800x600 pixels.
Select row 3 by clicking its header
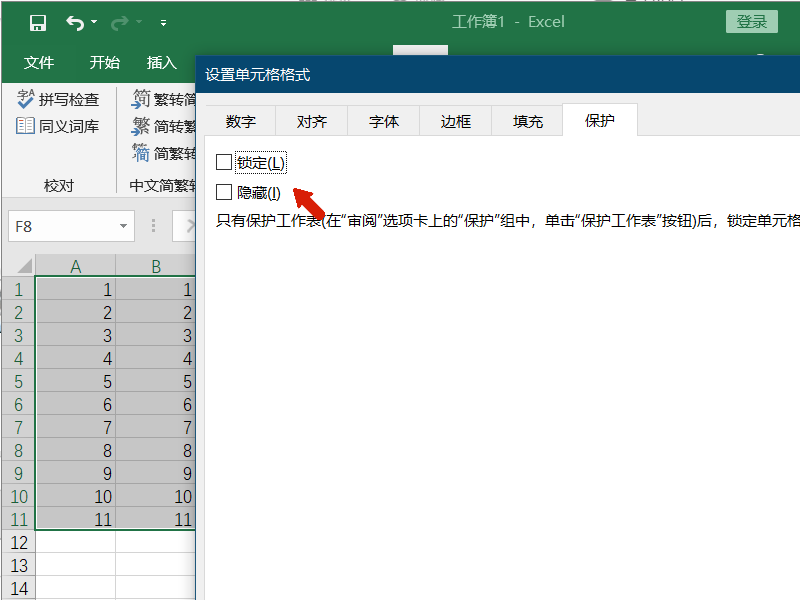pyautogui.click(x=18, y=335)
